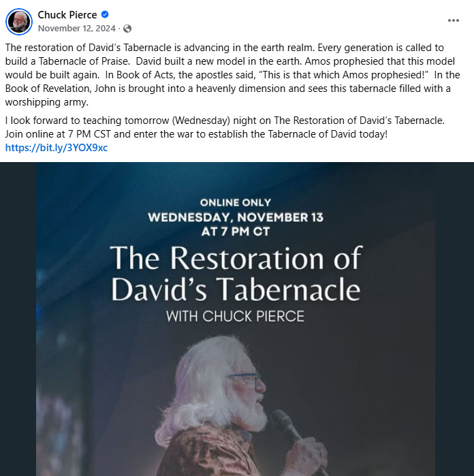Open the poster's Restoration of David's Tabernacle title
This screenshot has height=476, width=474.
pos(236,273)
